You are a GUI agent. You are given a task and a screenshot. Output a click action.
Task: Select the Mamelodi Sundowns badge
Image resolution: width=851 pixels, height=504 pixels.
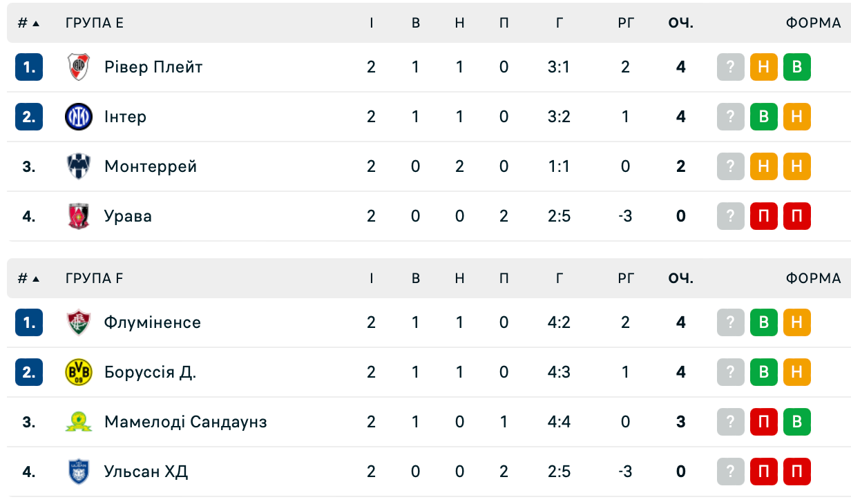(78, 422)
